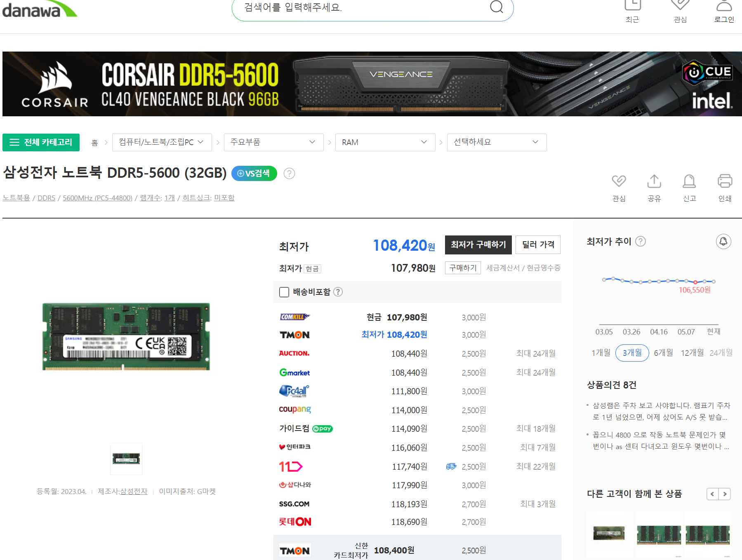
Task: Click the danawa logo
Action: [x=40, y=9]
